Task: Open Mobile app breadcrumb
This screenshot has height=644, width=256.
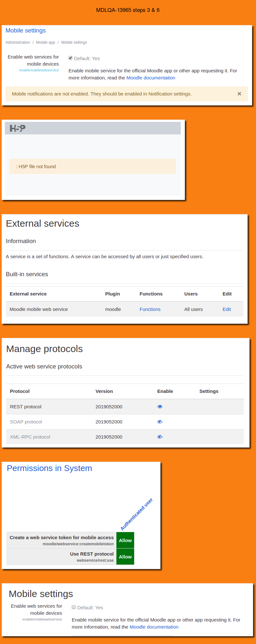Action: (46, 42)
